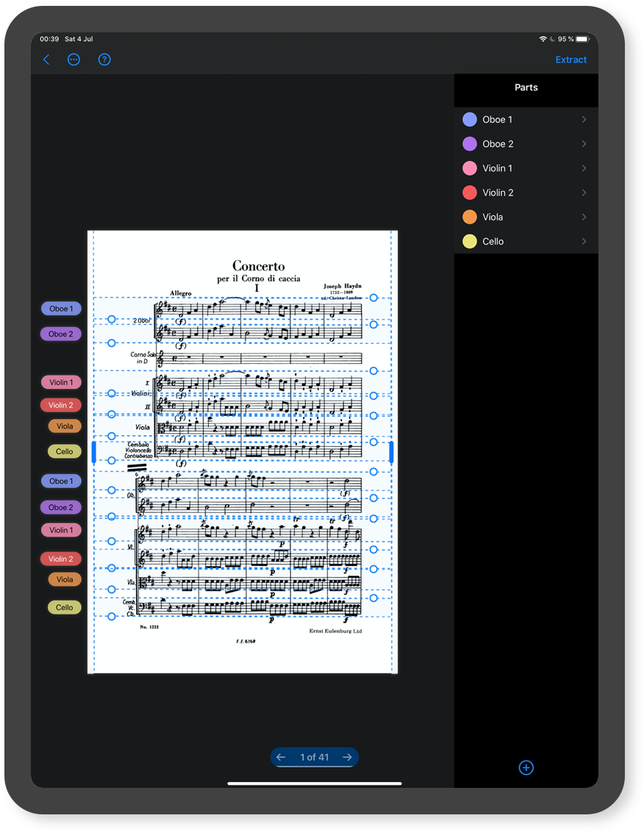Screen dimensions: 644x832
Task: Tap the Parts panel header
Action: coord(526,87)
